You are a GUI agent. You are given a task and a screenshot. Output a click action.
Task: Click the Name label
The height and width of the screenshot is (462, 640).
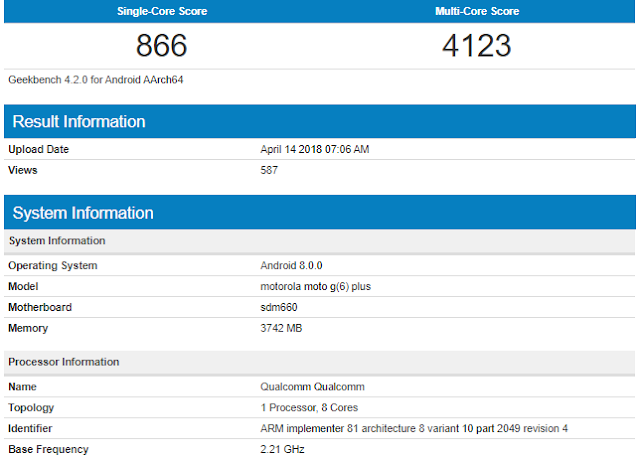pyautogui.click(x=22, y=387)
